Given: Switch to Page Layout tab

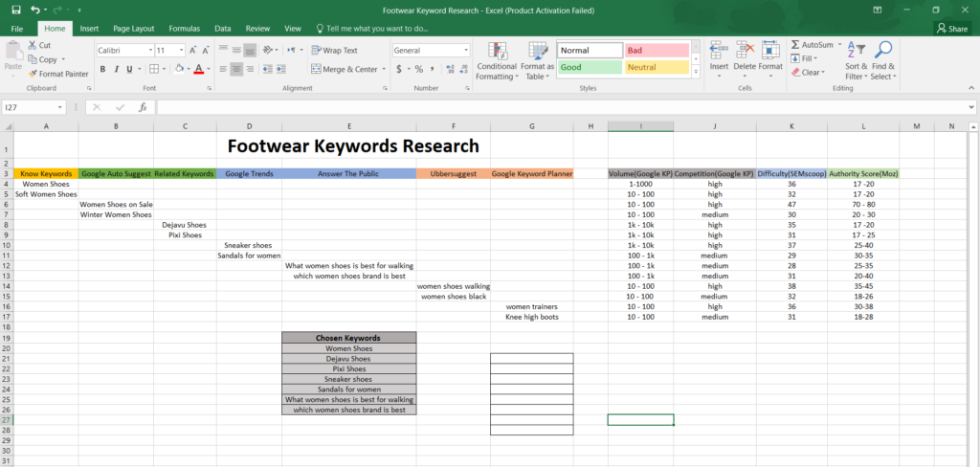Looking at the screenshot, I should [134, 29].
